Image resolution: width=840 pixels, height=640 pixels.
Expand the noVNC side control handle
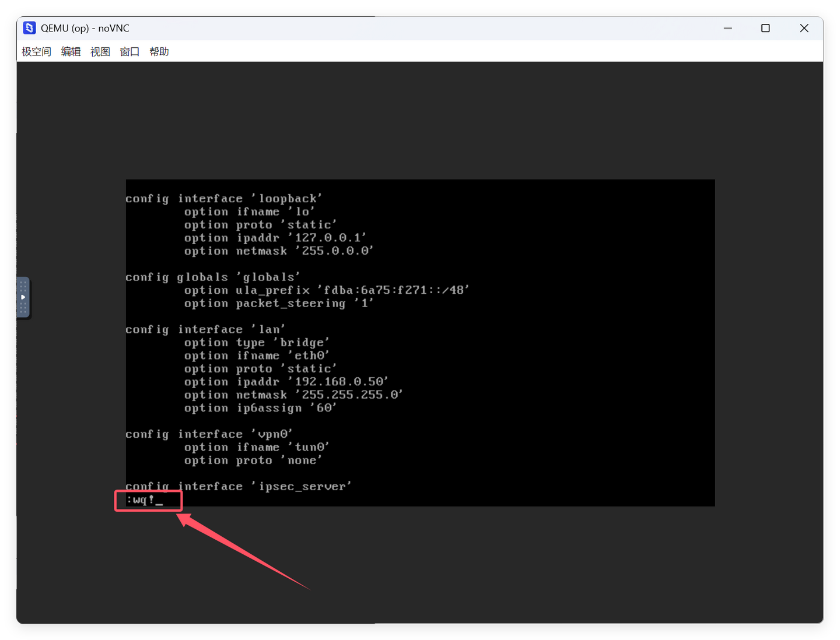click(23, 297)
